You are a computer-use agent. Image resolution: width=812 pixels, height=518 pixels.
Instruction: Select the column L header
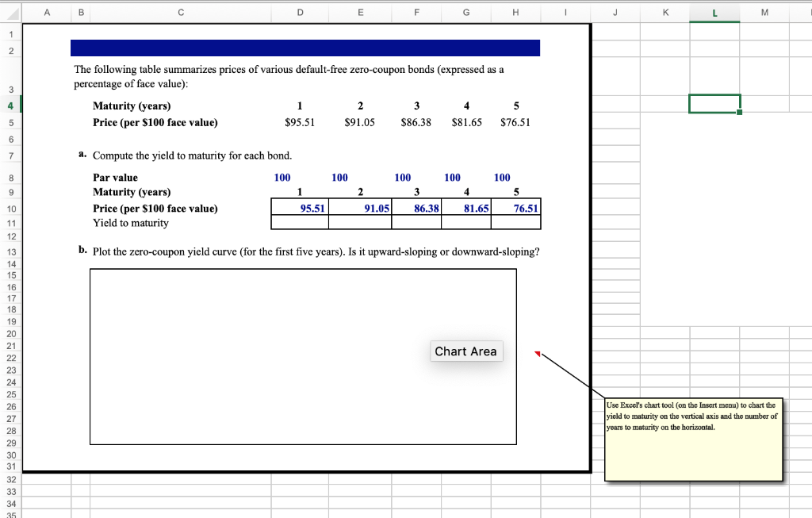coord(714,12)
